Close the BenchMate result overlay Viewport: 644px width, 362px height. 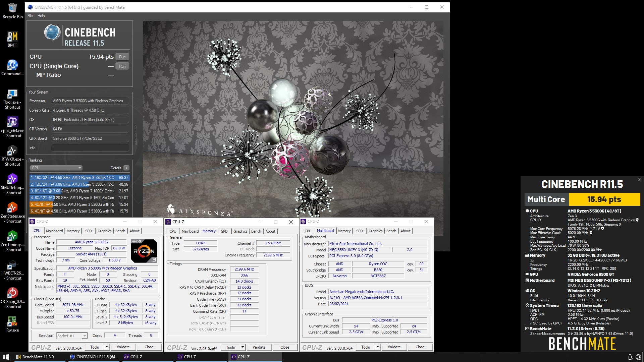pyautogui.click(x=640, y=180)
